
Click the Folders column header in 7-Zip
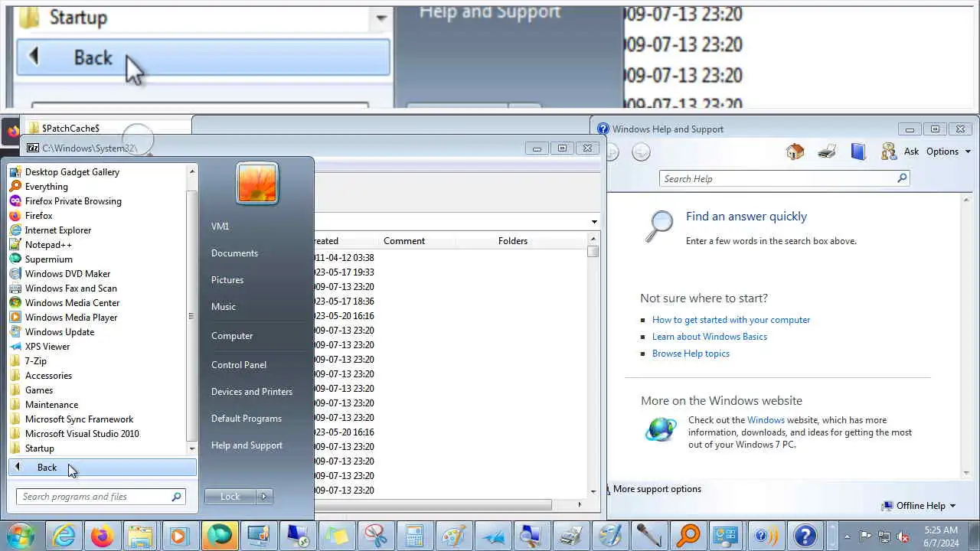tap(513, 241)
